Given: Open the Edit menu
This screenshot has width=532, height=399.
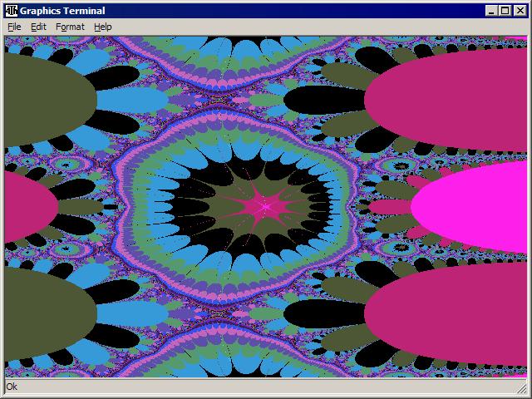Looking at the screenshot, I should pyautogui.click(x=39, y=27).
